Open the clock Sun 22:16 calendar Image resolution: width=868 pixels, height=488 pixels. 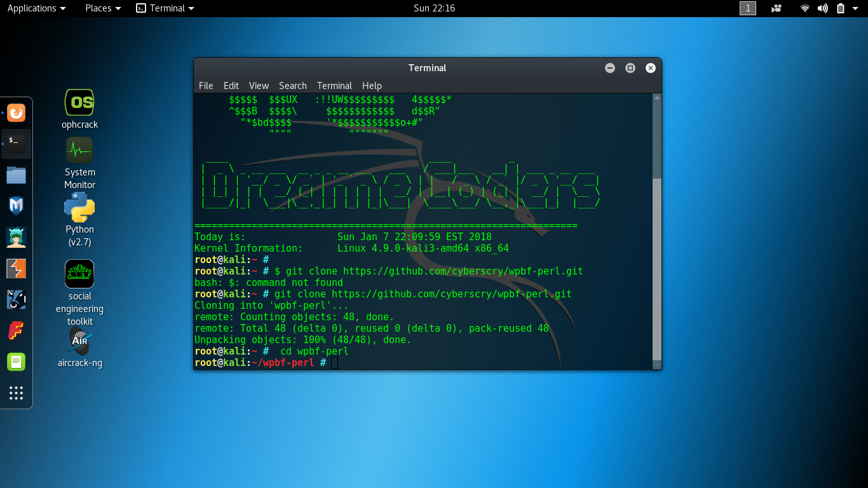pyautogui.click(x=434, y=8)
